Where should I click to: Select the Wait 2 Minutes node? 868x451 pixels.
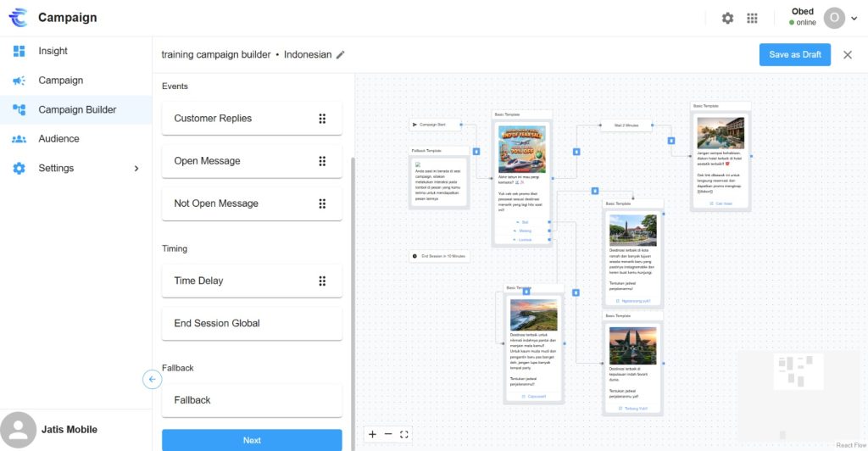626,125
